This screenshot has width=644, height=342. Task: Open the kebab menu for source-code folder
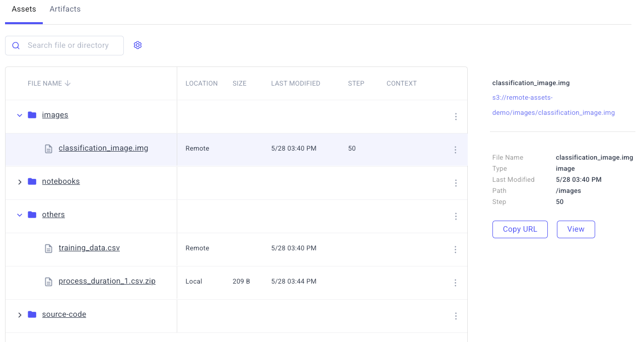pyautogui.click(x=455, y=316)
